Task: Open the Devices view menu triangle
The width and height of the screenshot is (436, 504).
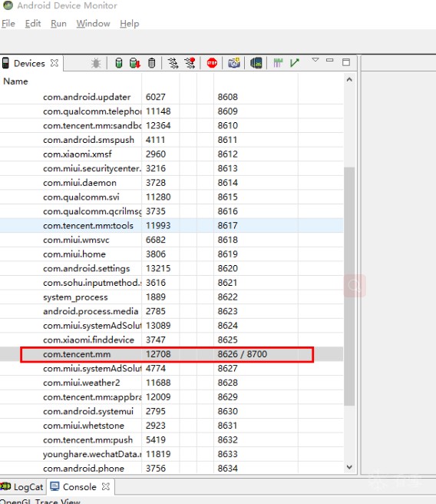Action: pyautogui.click(x=315, y=60)
